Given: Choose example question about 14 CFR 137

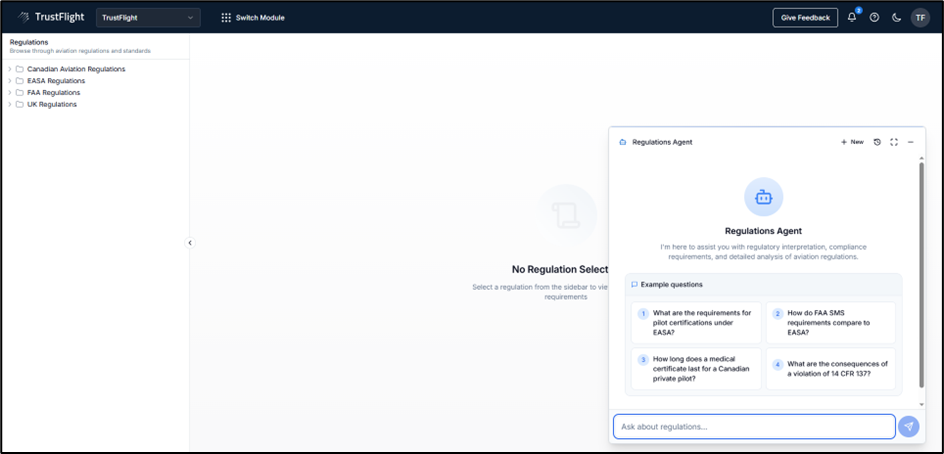Looking at the screenshot, I should (830, 368).
